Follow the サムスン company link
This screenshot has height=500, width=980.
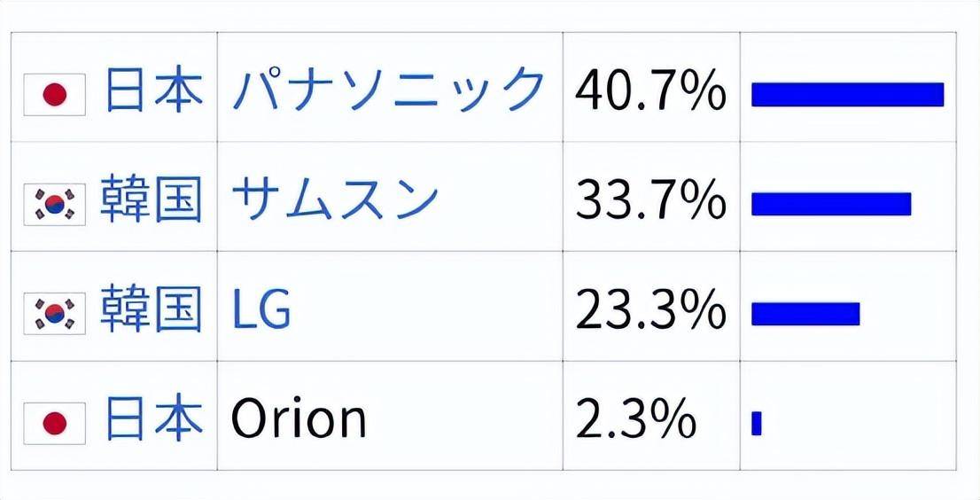[x=335, y=200]
